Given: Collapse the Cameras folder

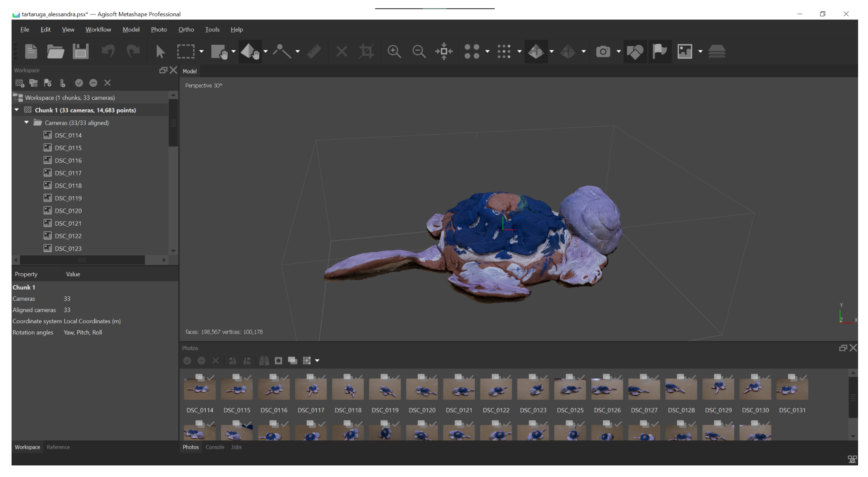Looking at the screenshot, I should (26, 122).
